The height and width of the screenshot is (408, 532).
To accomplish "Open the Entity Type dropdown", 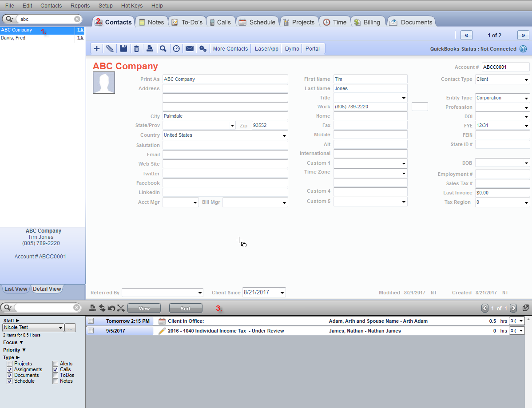I will pos(526,98).
